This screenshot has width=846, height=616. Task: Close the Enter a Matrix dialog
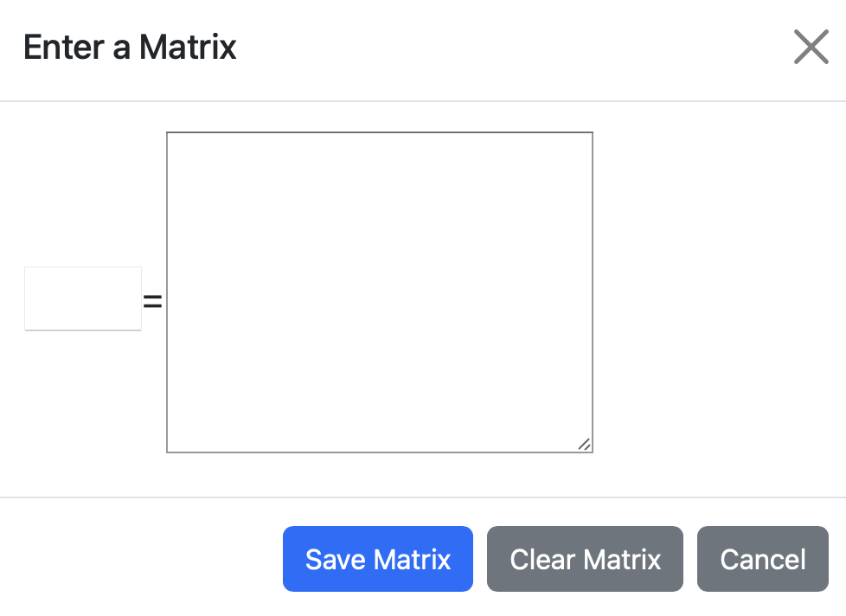point(811,47)
